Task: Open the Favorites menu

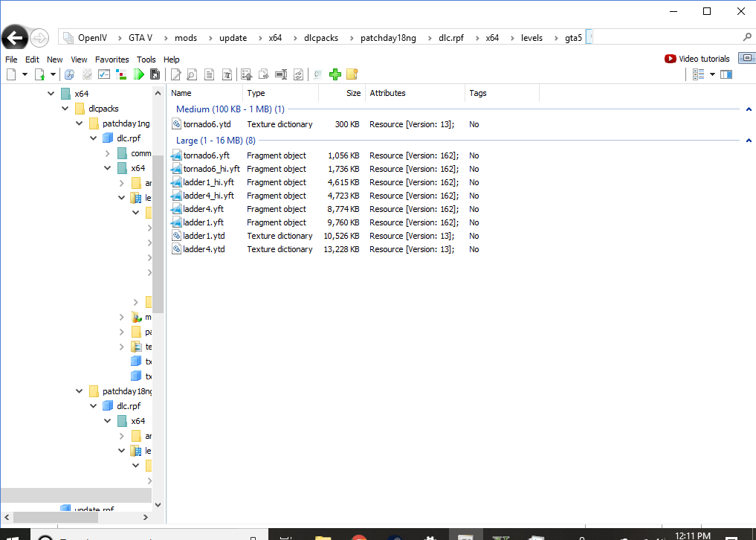Action: 112,60
